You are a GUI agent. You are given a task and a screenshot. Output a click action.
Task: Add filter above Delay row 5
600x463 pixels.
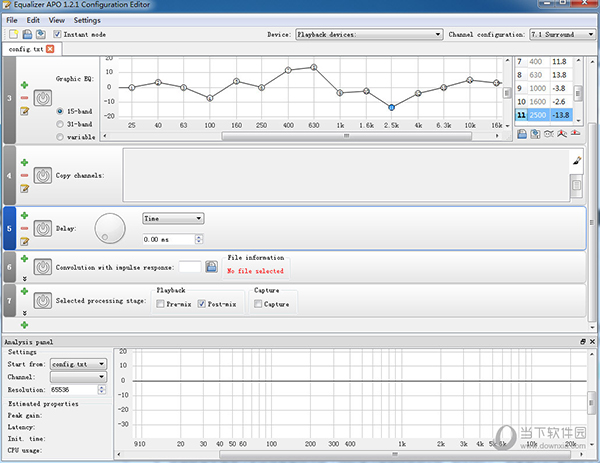pos(24,215)
